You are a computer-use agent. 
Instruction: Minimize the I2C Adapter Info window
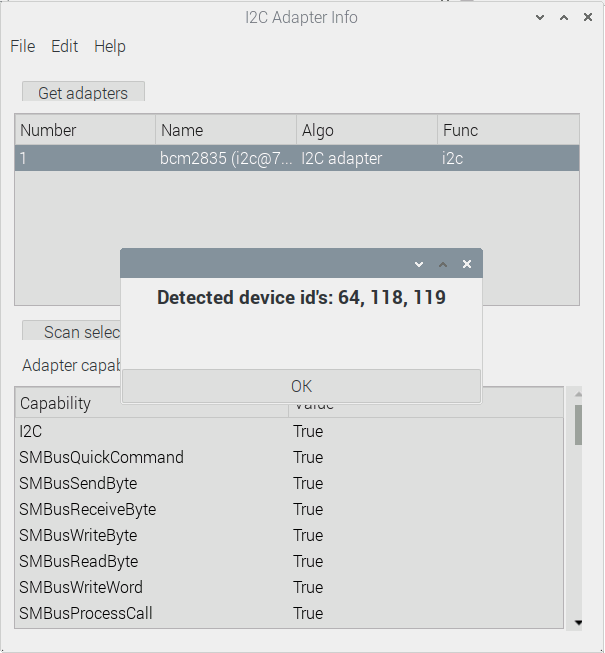540,18
